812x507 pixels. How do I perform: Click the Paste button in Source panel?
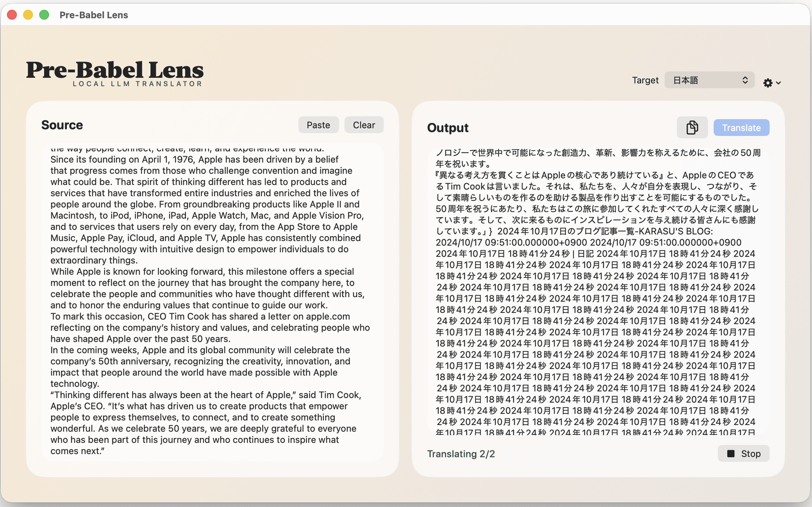click(x=318, y=125)
